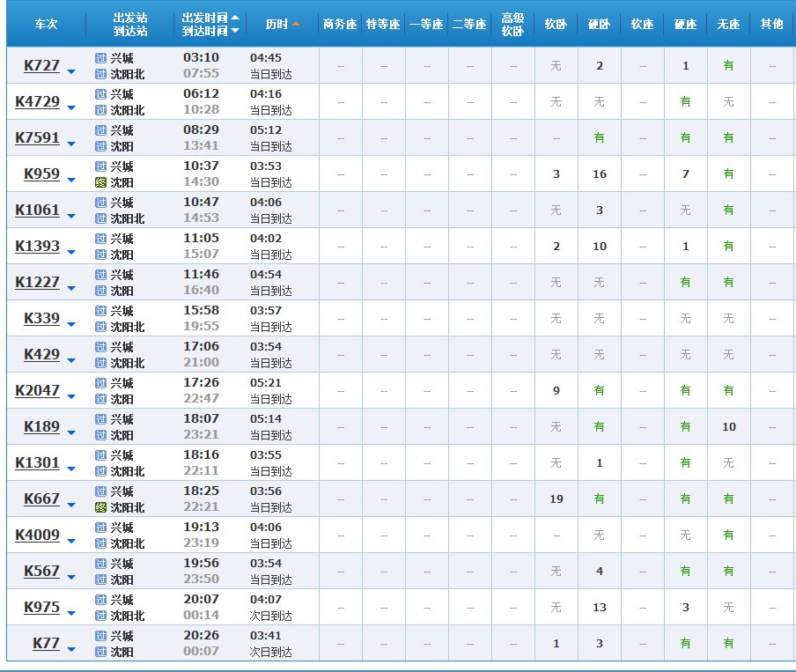The height and width of the screenshot is (672, 796).
Task: Click the green 终 icon in the K667 row
Action: pyautogui.click(x=101, y=507)
